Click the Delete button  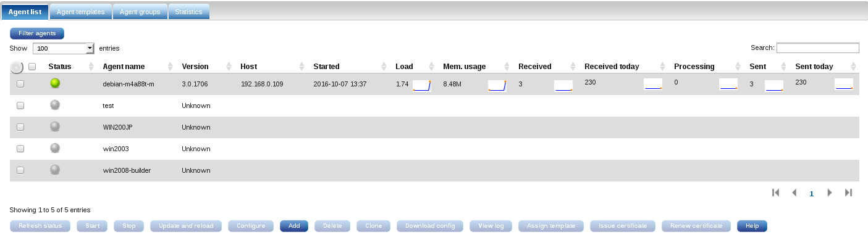coord(332,226)
